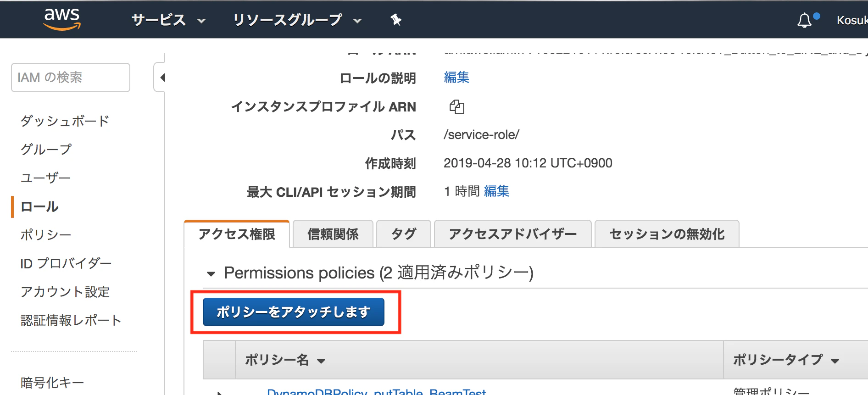This screenshot has width=868, height=395.
Task: Copy the instance profile ARN
Action: 456,106
